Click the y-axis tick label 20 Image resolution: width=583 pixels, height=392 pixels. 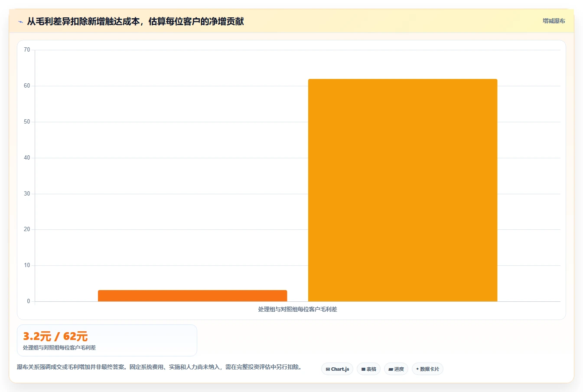point(27,229)
